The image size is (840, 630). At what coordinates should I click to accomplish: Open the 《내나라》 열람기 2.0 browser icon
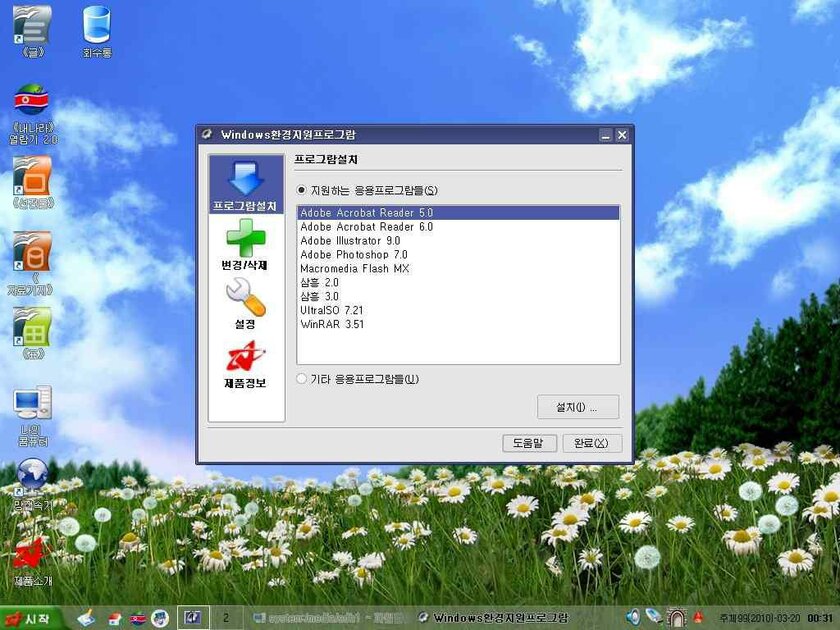coord(32,115)
